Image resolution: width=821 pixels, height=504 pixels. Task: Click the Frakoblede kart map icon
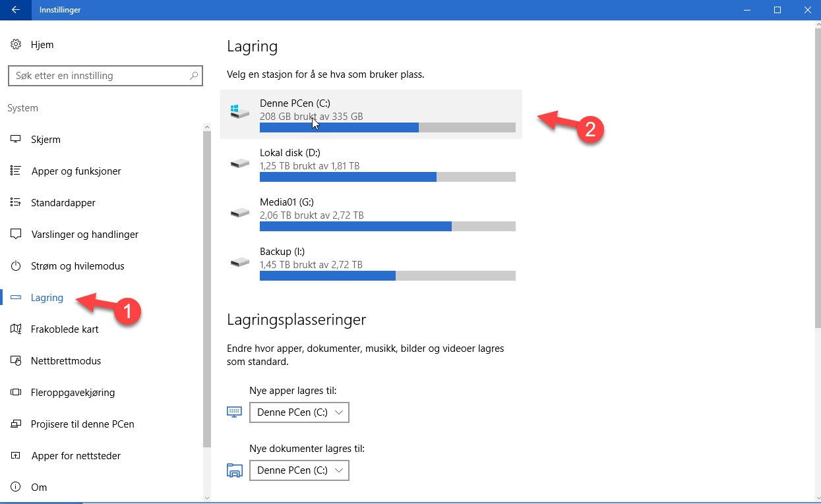point(16,329)
